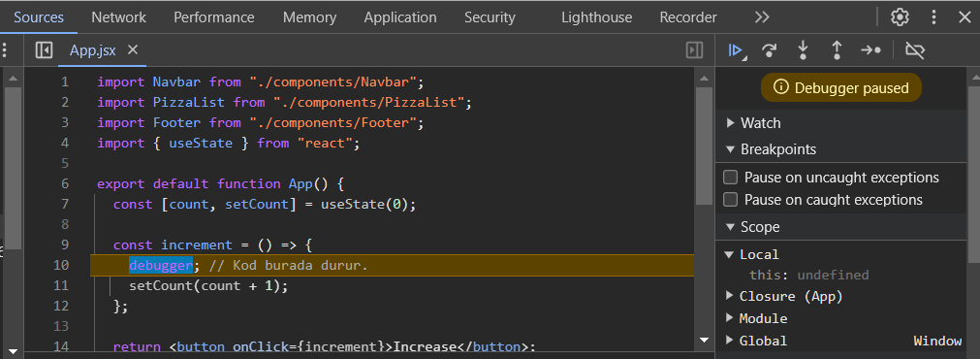Open the DevTools three-dot menu

933,16
